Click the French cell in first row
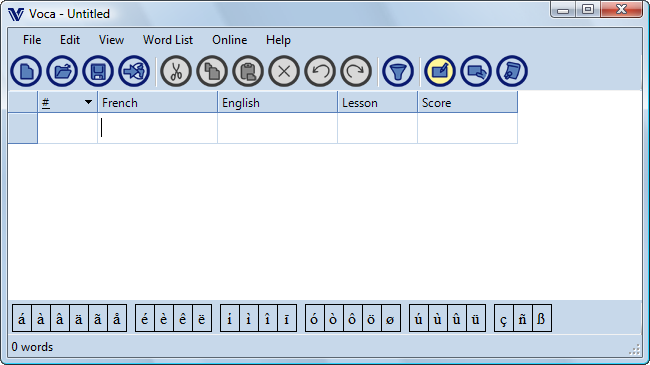 point(158,128)
